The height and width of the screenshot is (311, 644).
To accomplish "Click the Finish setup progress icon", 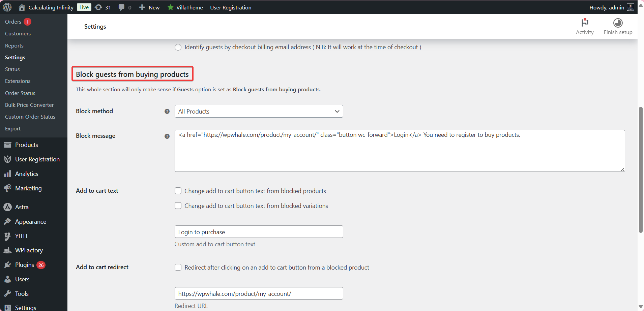I will point(618,23).
